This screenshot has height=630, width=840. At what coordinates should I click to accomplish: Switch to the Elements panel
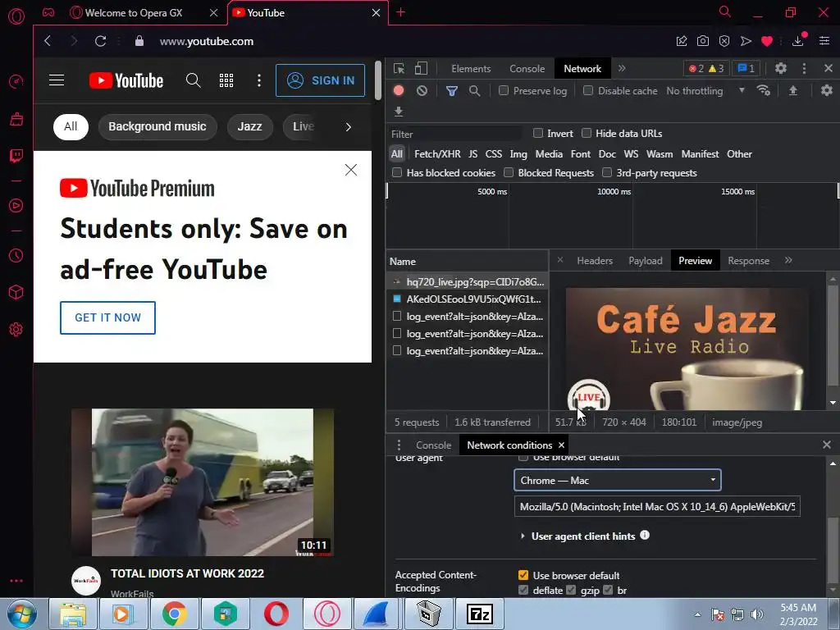[x=471, y=69]
